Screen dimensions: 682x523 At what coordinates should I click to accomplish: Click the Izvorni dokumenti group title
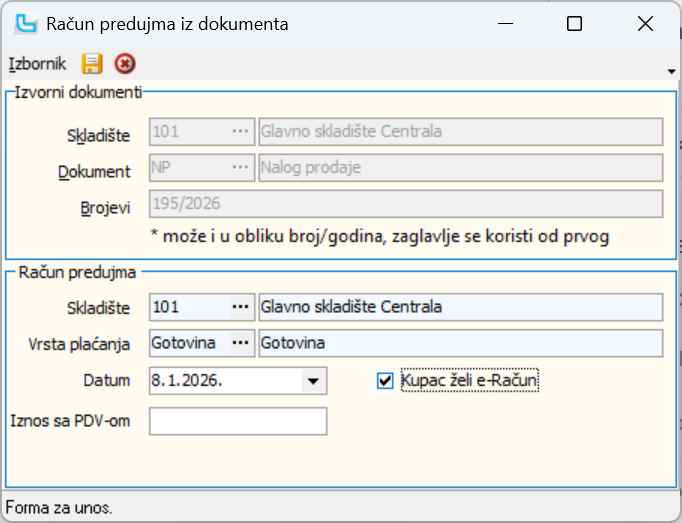[x=78, y=92]
